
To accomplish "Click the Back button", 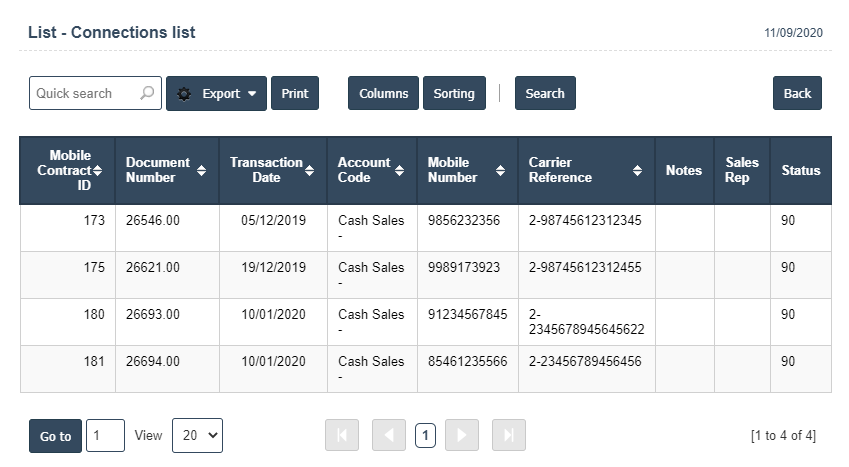I will 797,93.
